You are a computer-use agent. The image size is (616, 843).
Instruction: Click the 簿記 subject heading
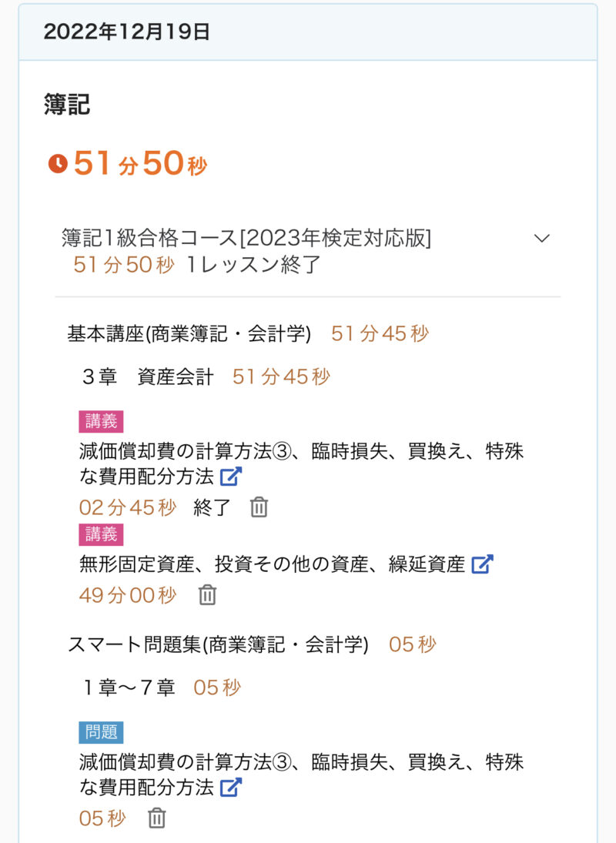67,105
